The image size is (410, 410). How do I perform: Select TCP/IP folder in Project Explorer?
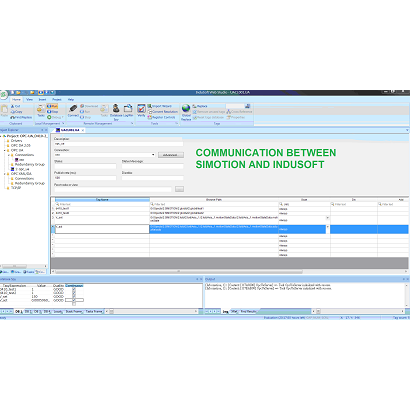[14, 188]
